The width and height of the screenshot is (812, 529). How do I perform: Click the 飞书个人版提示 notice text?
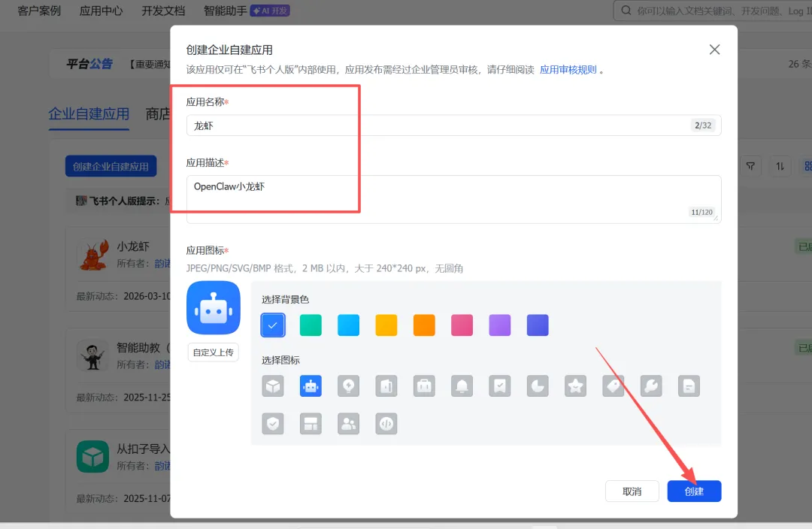(x=124, y=201)
